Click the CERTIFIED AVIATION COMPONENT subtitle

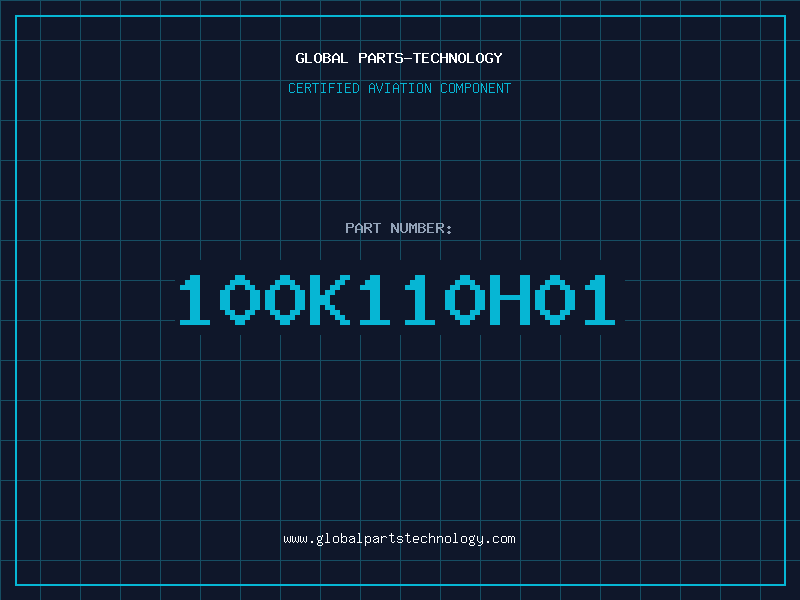coord(399,88)
